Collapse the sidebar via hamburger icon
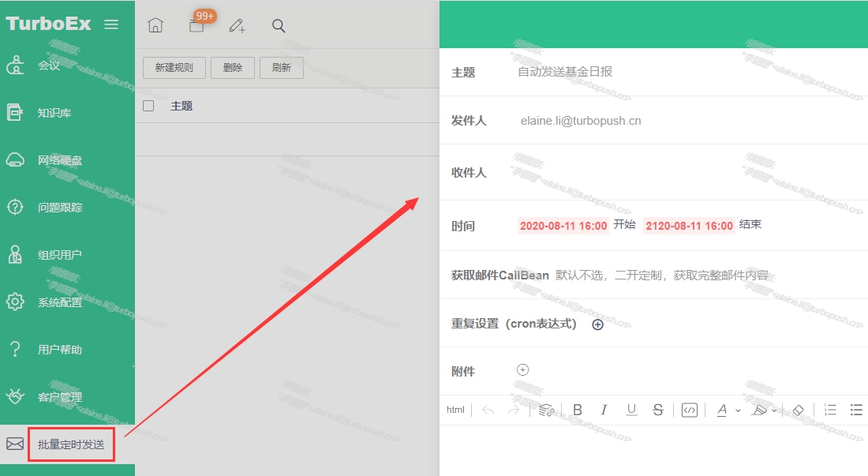The image size is (868, 476). pos(111,24)
